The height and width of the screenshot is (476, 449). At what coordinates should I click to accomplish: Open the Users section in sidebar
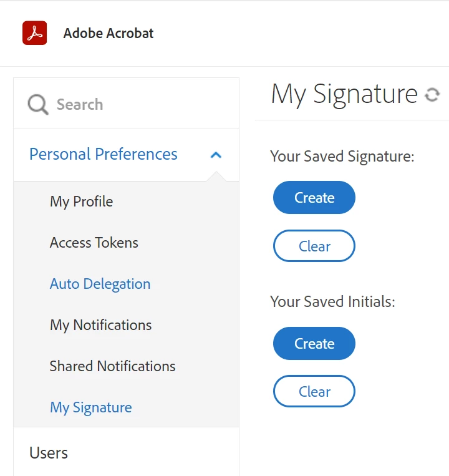49,453
